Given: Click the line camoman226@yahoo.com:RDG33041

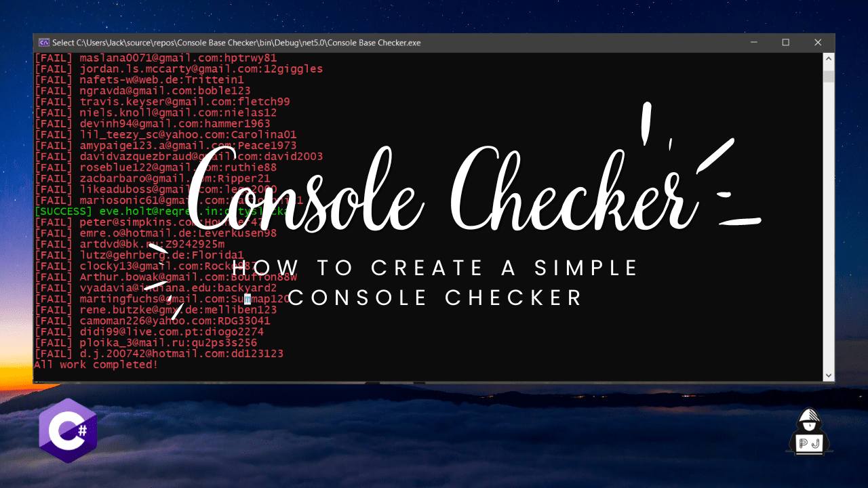Looking at the screenshot, I should pos(152,321).
